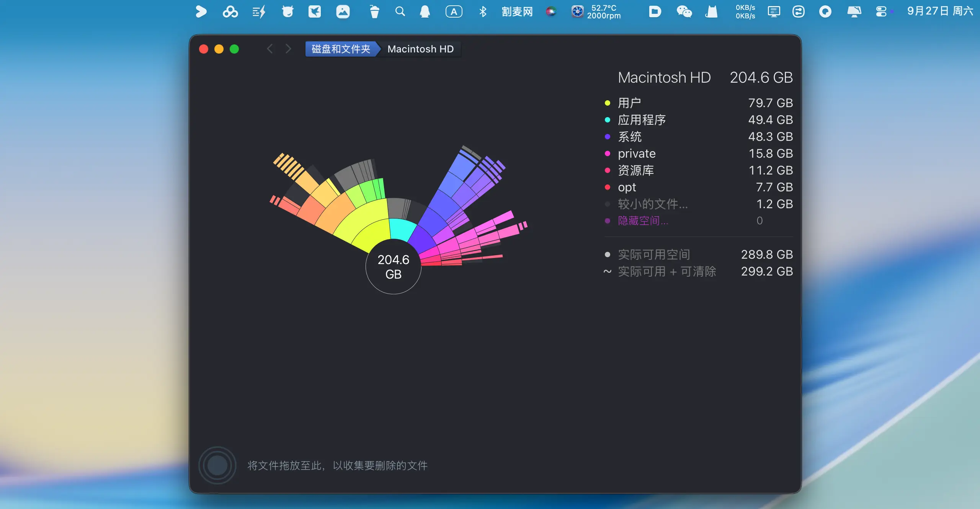
Task: Click the cyan 应用程序 chart segment
Action: tap(402, 229)
